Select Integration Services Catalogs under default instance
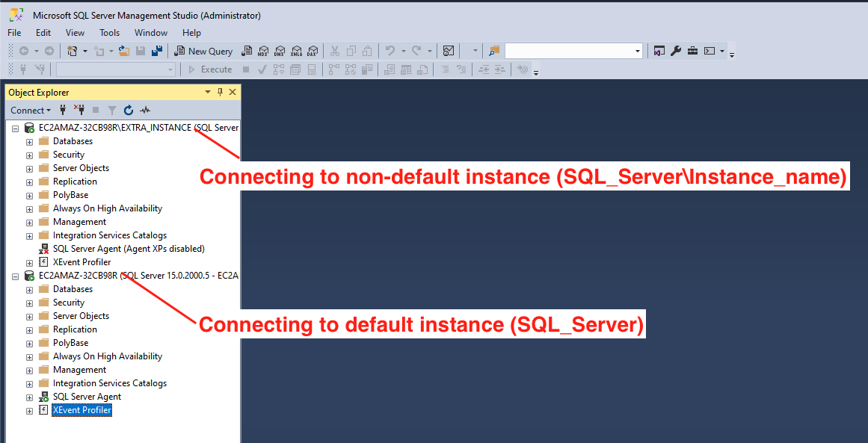Viewport: 868px width, 443px height. coord(110,382)
